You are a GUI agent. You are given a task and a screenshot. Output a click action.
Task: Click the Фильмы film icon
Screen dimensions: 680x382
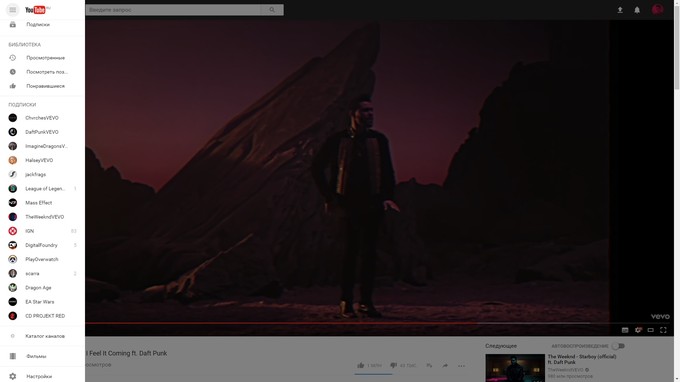[13, 356]
